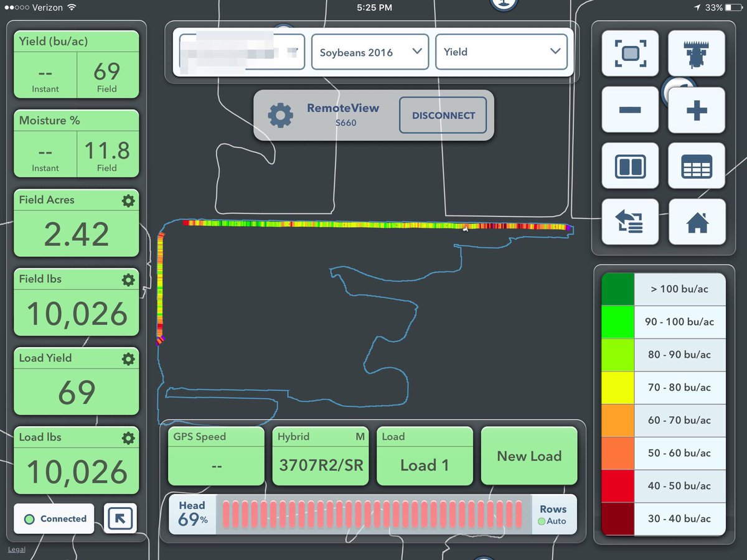The width and height of the screenshot is (747, 560).
Task: Start a New Load
Action: 529,456
